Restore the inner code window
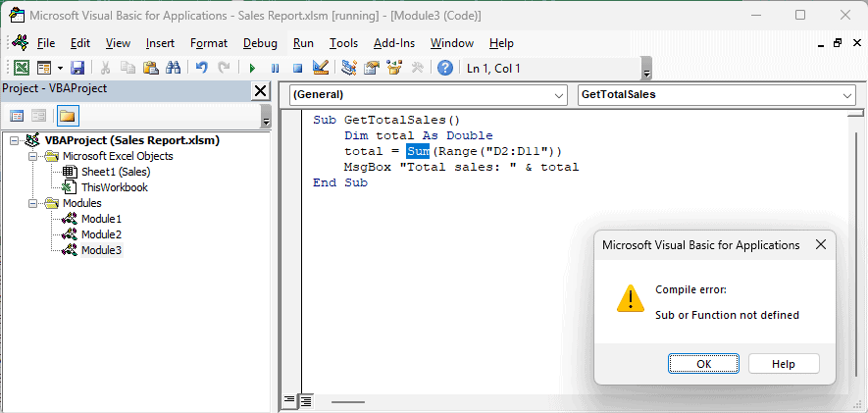Screen dimensions: 868x413 click(x=837, y=43)
